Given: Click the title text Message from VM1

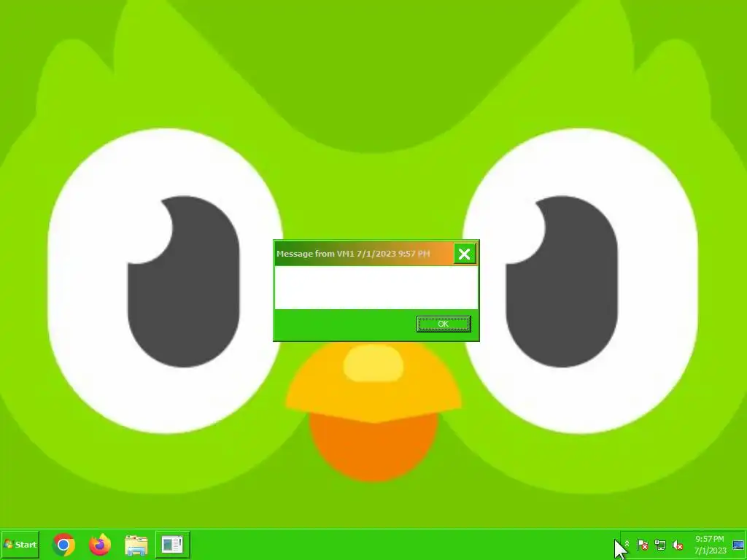Looking at the screenshot, I should [315, 254].
